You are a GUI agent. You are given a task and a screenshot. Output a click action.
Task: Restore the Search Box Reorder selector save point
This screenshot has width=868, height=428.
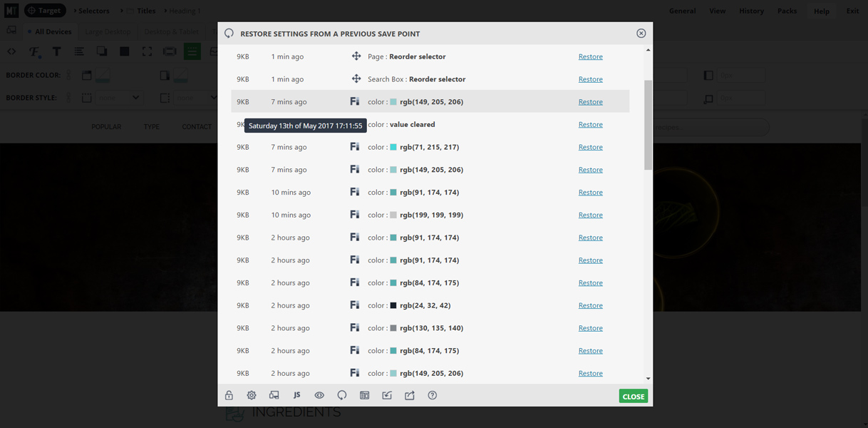coord(590,79)
